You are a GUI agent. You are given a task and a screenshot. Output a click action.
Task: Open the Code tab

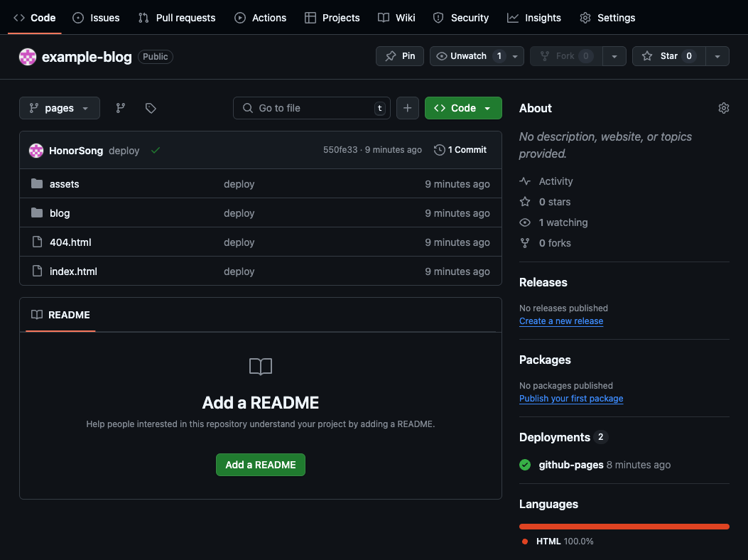(x=34, y=18)
